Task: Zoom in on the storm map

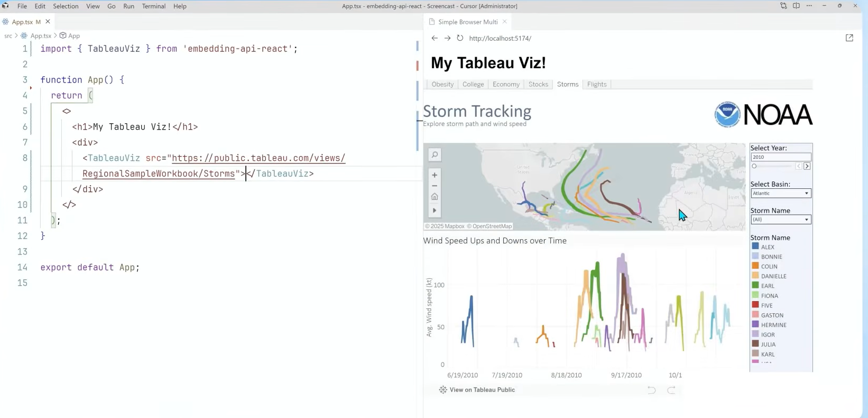Action: [435, 175]
